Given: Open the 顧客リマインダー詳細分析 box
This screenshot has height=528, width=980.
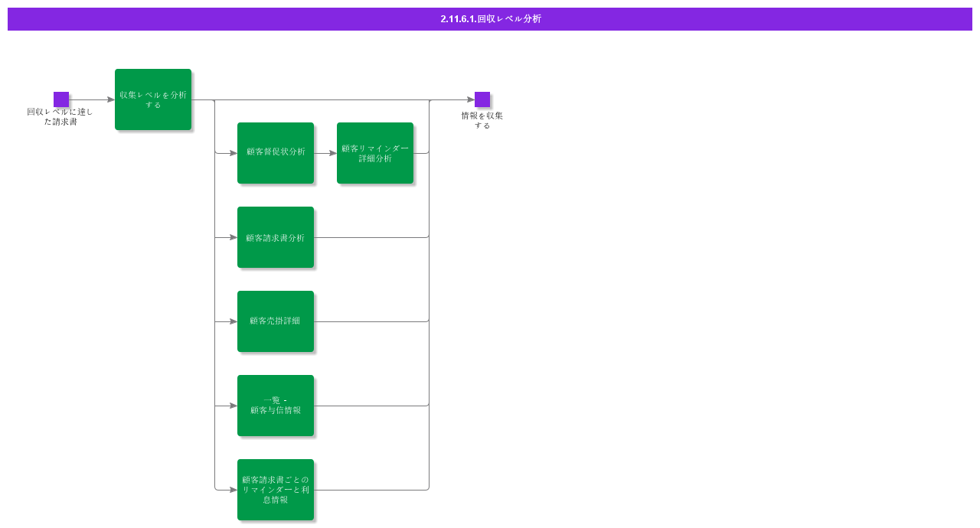Looking at the screenshot, I should click(375, 153).
